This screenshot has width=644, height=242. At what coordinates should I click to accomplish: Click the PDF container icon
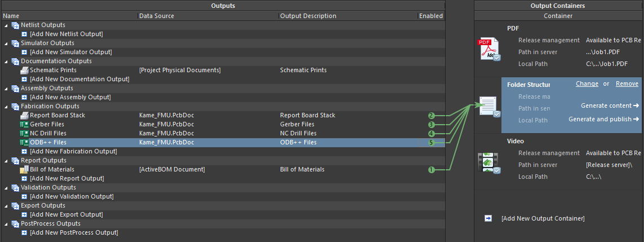(x=490, y=49)
